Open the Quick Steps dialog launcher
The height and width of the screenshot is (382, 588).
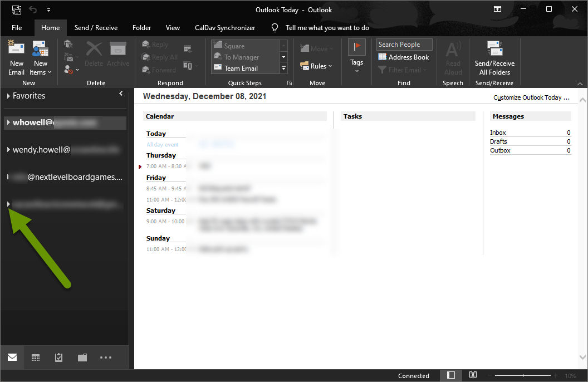(290, 83)
